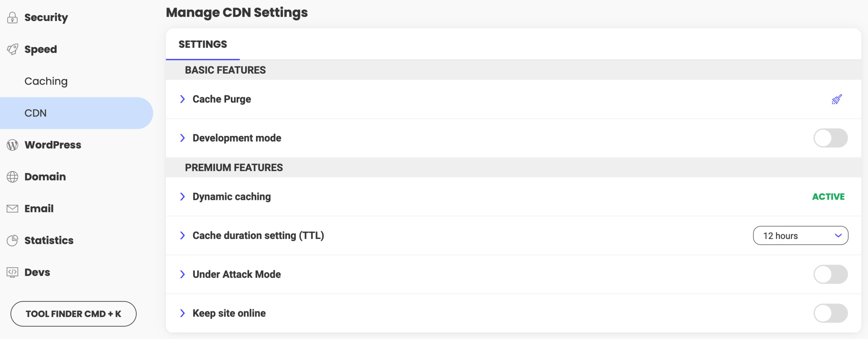Click the TOOL FINDER CMD + K button
The height and width of the screenshot is (339, 868).
[73, 314]
